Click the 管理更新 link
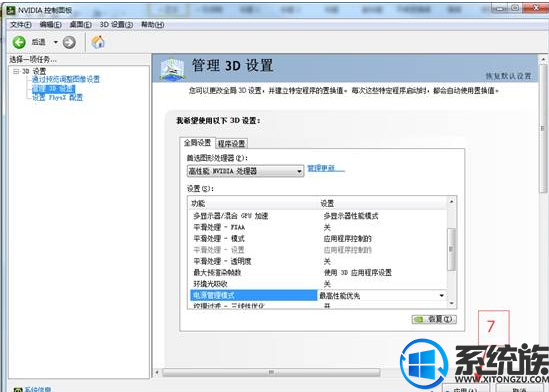This screenshot has width=549, height=392. click(x=326, y=168)
